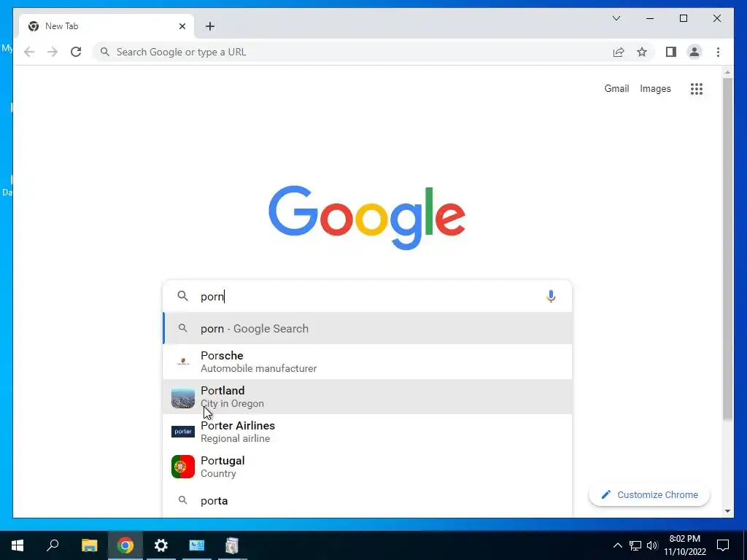Choose the Porter Airlines suggestion

coord(368,432)
